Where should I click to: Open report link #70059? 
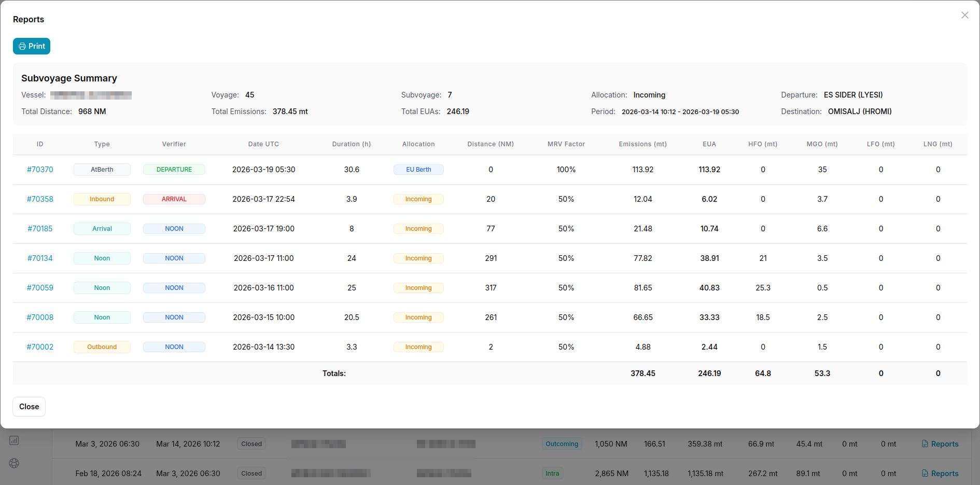[40, 288]
